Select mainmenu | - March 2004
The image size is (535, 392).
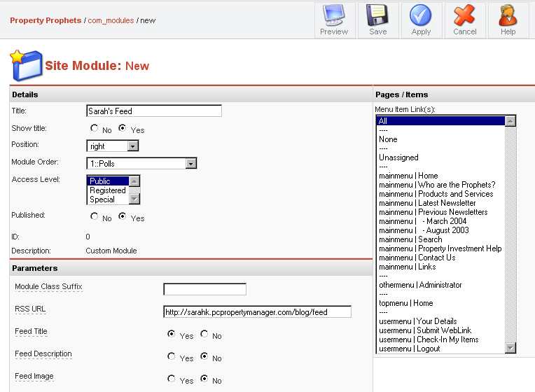[x=441, y=221]
